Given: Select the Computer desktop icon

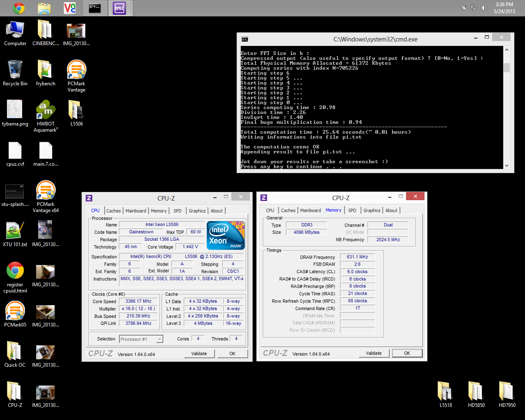Looking at the screenshot, I should click(x=15, y=33).
